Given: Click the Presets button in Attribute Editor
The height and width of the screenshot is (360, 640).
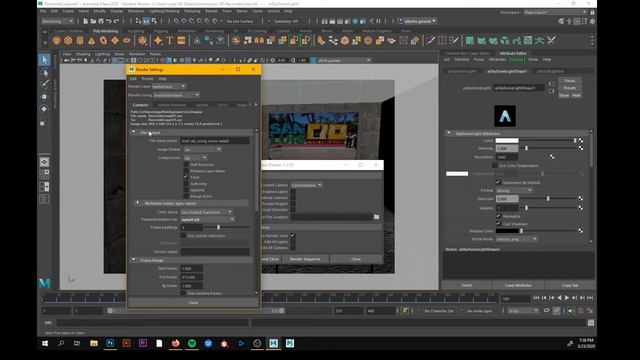Looking at the screenshot, I should pyautogui.click(x=570, y=88).
